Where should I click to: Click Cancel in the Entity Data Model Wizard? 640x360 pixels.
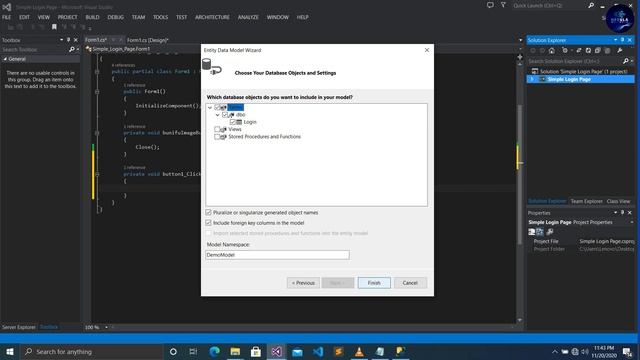[x=410, y=283]
